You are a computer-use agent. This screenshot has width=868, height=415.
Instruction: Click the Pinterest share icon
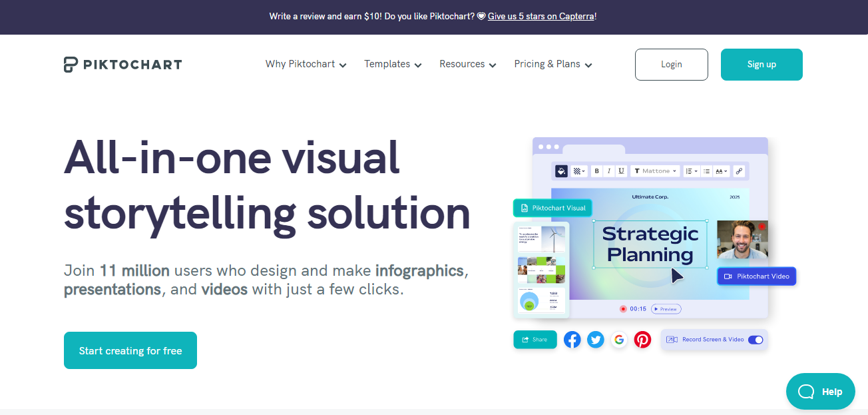(642, 340)
